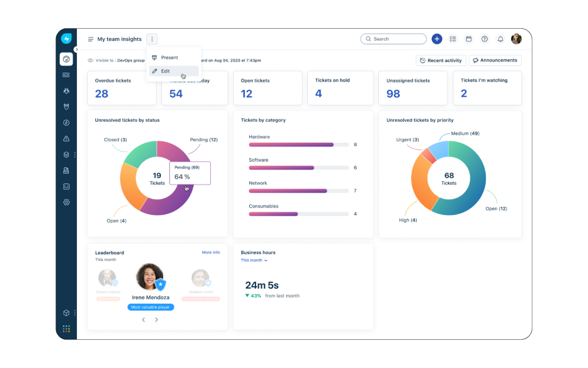
Task: Open the Dashboard gauge icon in the sidebar
Action: [66, 59]
